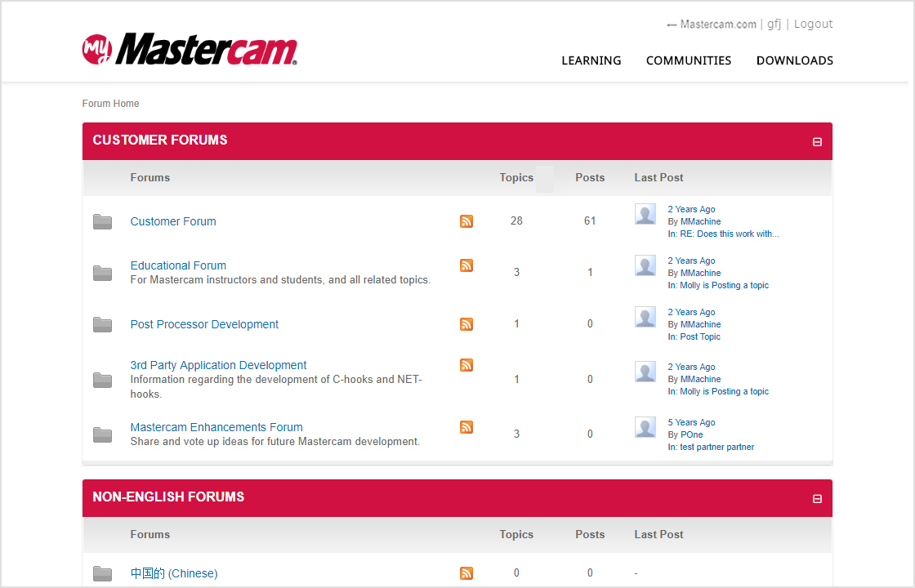Open RSS feed for 3rd Party Application Development

tap(466, 365)
